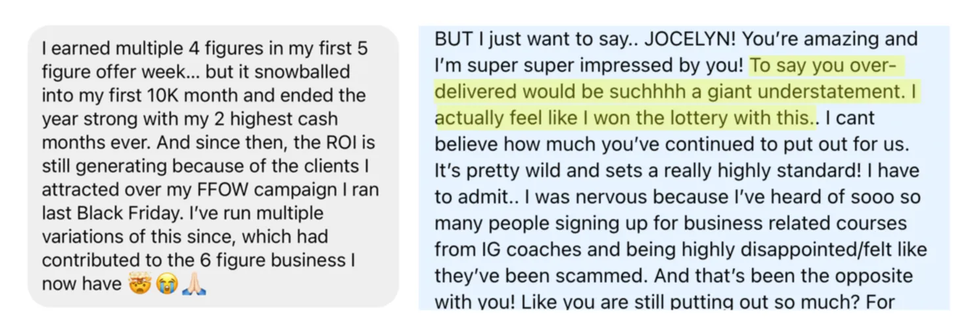Click the folded hands emoji
This screenshot has width=980, height=335.
click(194, 284)
